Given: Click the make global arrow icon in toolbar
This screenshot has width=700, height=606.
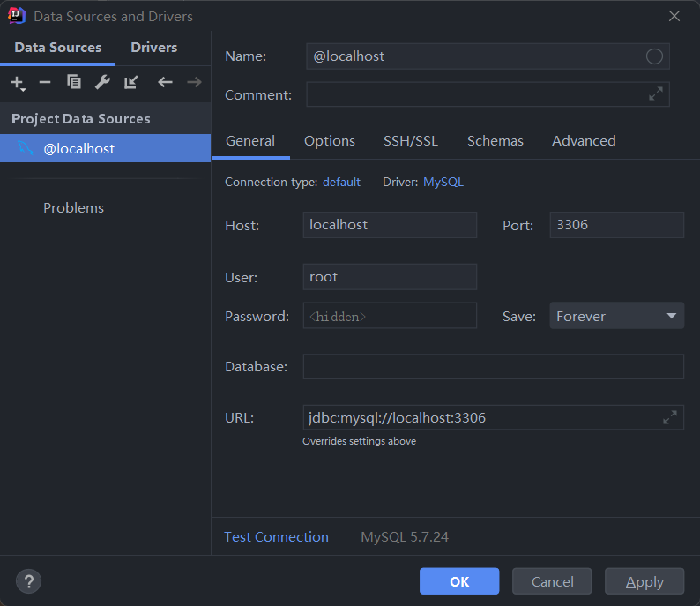Looking at the screenshot, I should pyautogui.click(x=130, y=82).
